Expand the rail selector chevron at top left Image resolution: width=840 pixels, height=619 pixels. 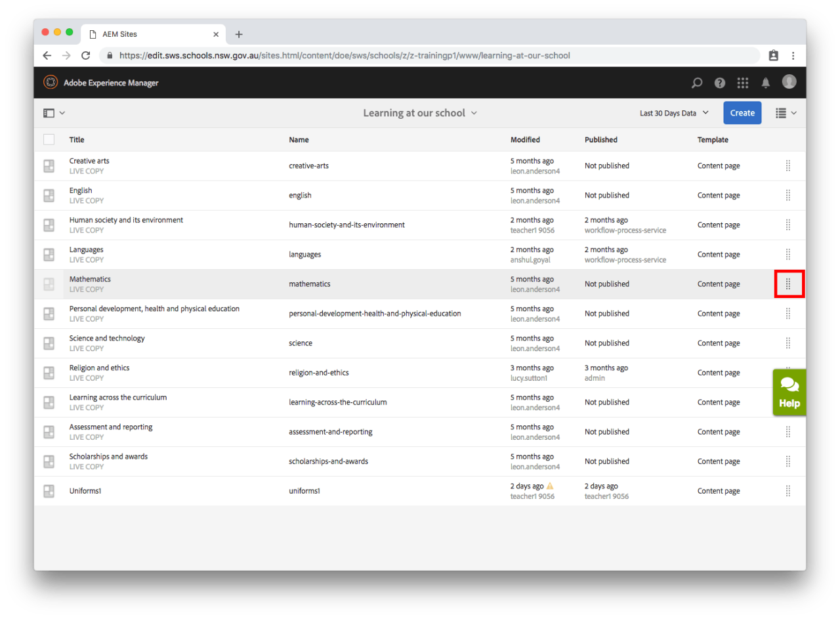pos(62,113)
